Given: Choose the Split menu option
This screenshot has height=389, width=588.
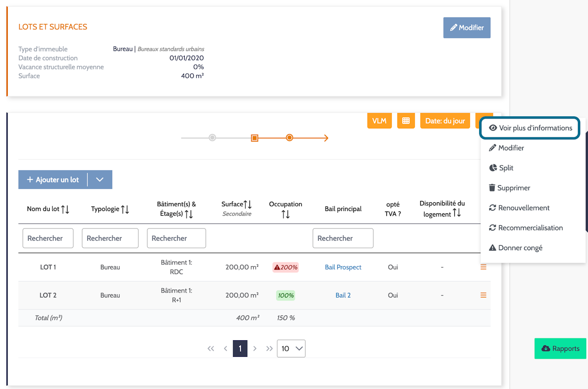Looking at the screenshot, I should pyautogui.click(x=501, y=168).
